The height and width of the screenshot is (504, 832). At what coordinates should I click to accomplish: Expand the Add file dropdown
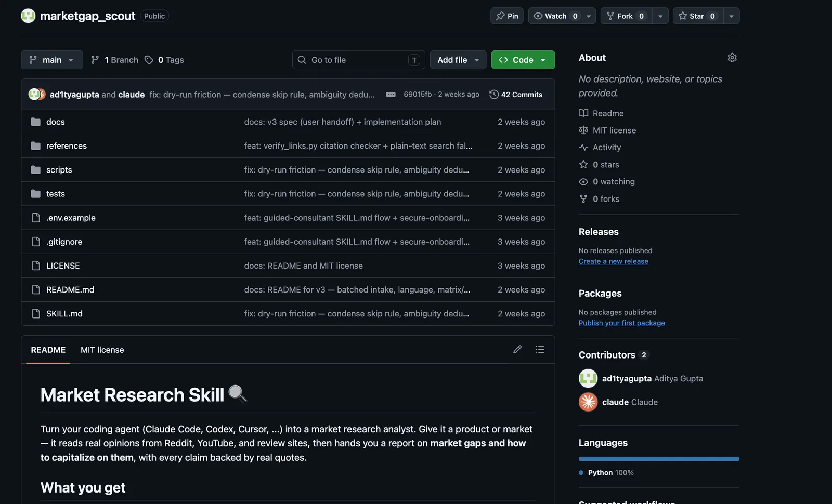coord(458,60)
